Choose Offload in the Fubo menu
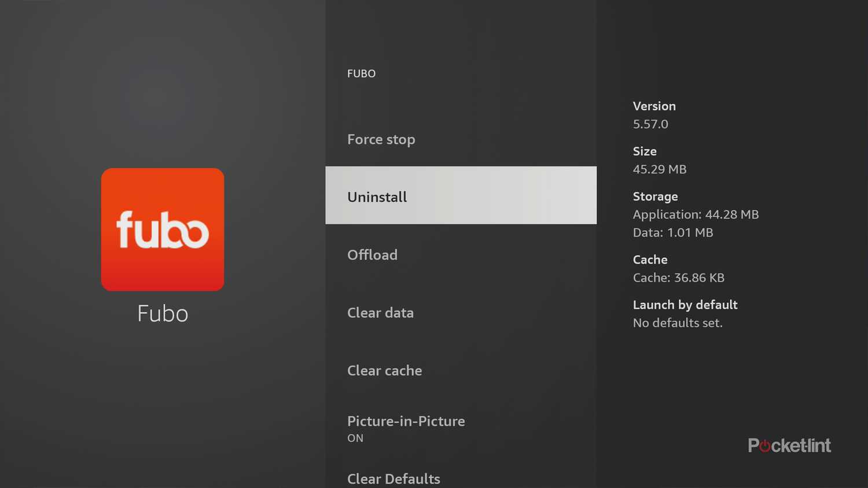The height and width of the screenshot is (488, 868). [x=461, y=254]
